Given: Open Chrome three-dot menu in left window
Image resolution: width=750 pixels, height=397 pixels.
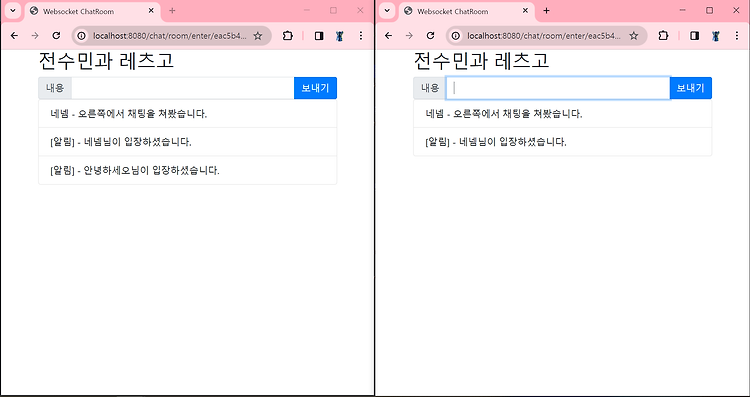Looking at the screenshot, I should click(361, 36).
